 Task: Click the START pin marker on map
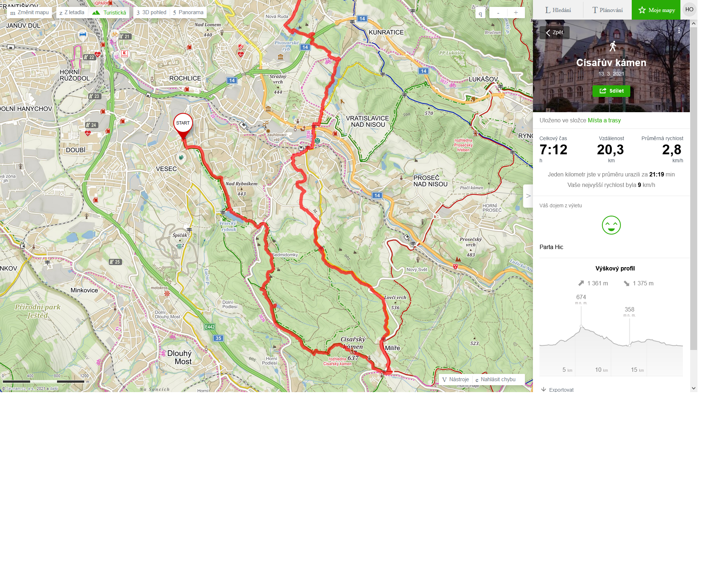pyautogui.click(x=183, y=125)
